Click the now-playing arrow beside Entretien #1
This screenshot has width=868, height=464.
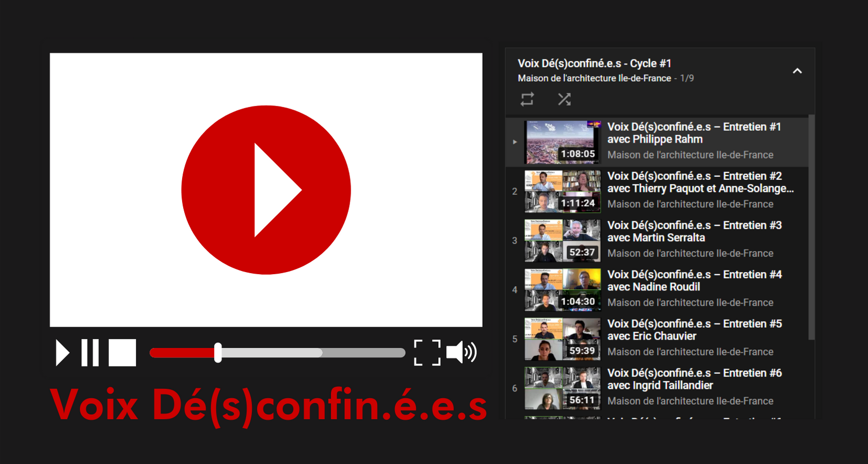click(515, 142)
